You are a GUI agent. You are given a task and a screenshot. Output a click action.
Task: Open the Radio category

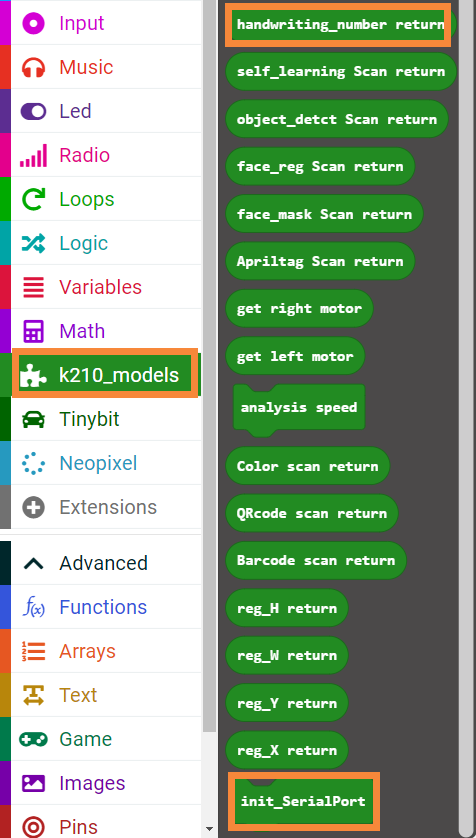point(106,155)
